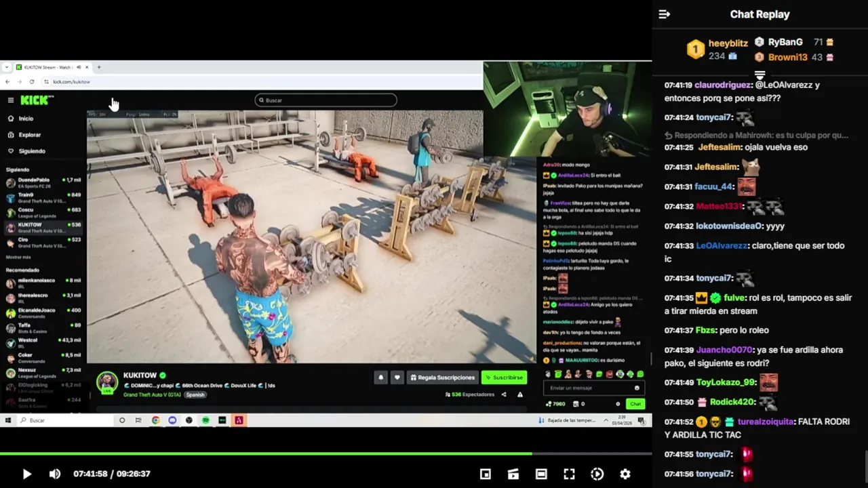Open the emoji picker in message box

click(x=636, y=388)
